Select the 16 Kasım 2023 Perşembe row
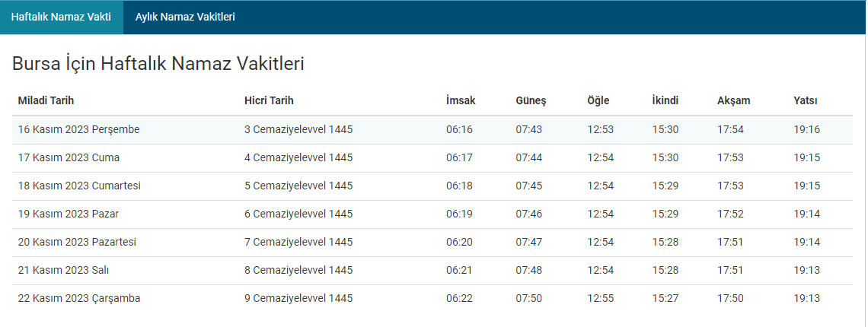Screen dimensions: 868x327 [78, 129]
